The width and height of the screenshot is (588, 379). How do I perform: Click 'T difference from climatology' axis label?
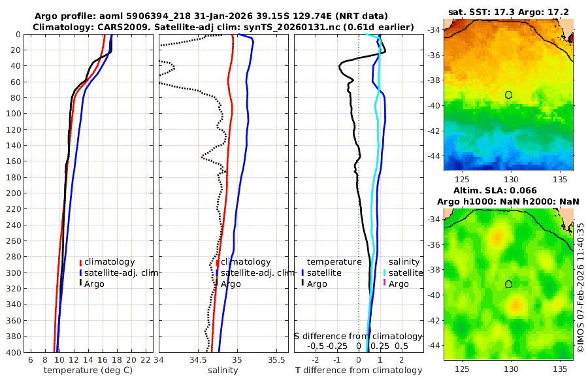tap(359, 371)
